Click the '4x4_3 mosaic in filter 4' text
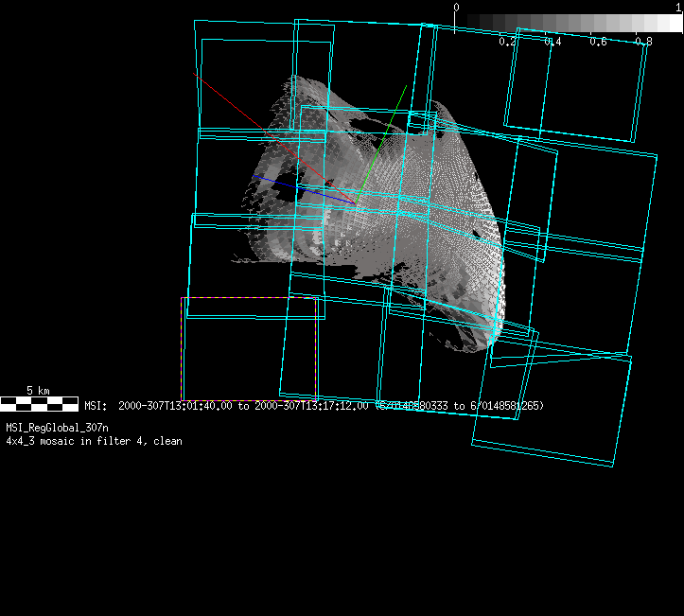This screenshot has height=616, width=684. 94,441
